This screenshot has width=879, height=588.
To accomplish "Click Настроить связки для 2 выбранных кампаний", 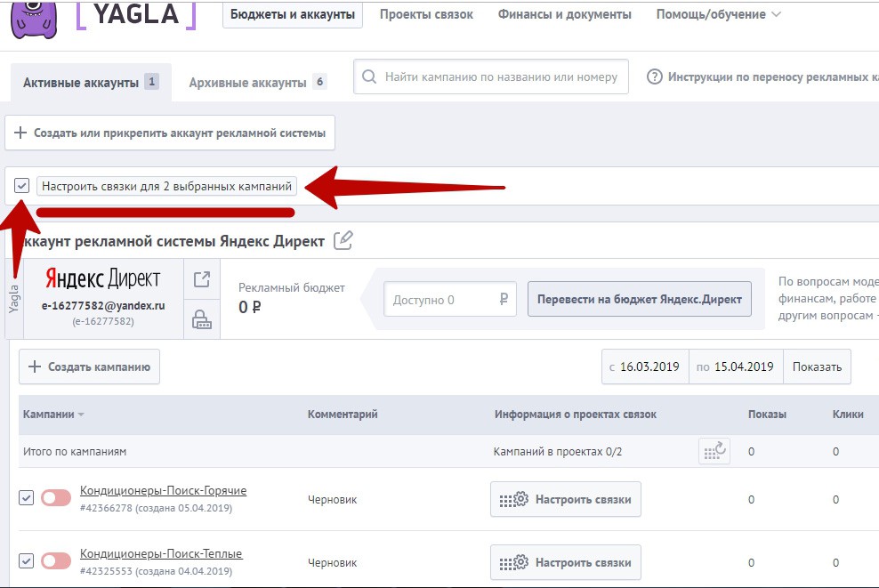I will tap(166, 186).
